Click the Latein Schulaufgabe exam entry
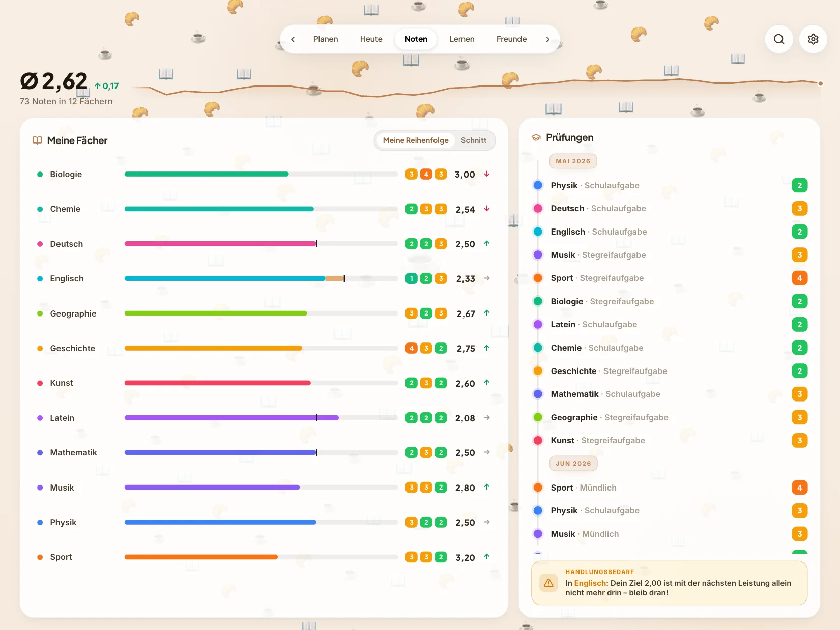Image resolution: width=840 pixels, height=630 pixels. (x=670, y=324)
